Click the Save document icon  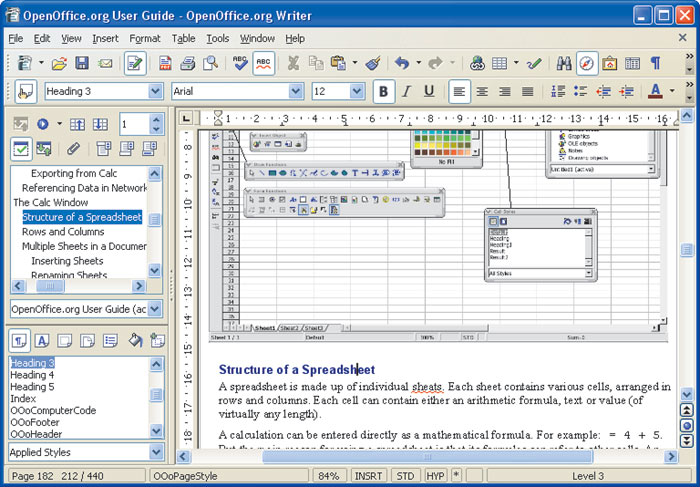click(81, 63)
